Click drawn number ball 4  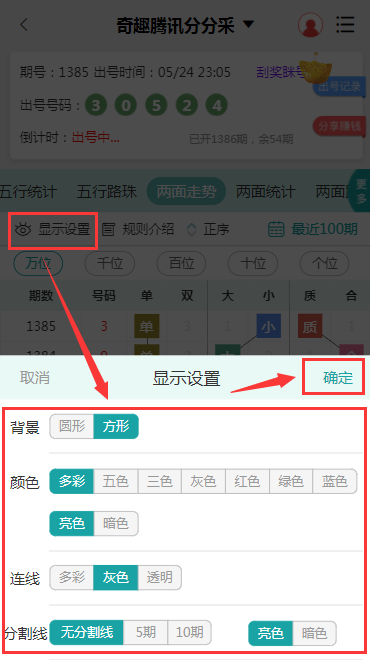[217, 105]
